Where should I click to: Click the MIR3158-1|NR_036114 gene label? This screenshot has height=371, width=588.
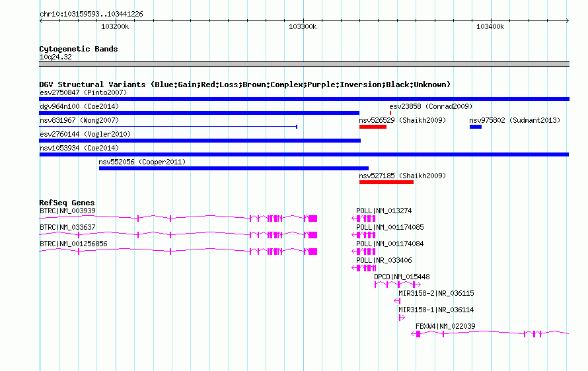436,310
